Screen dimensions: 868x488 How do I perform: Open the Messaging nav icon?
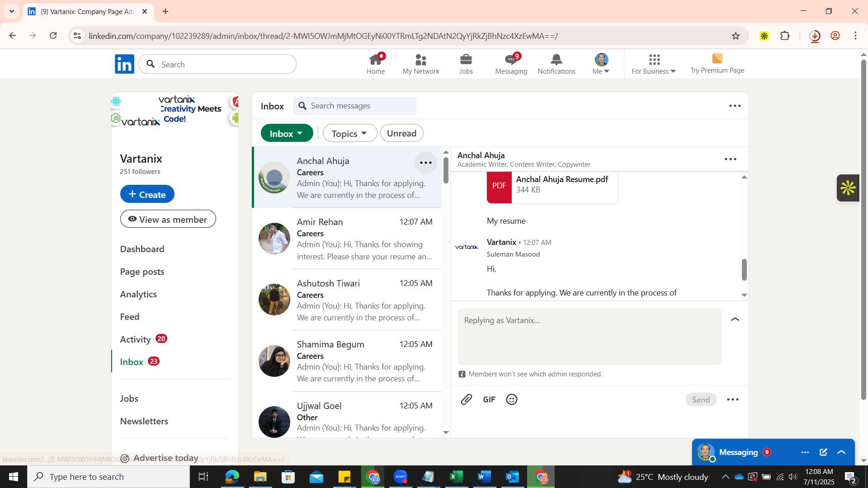(x=511, y=64)
